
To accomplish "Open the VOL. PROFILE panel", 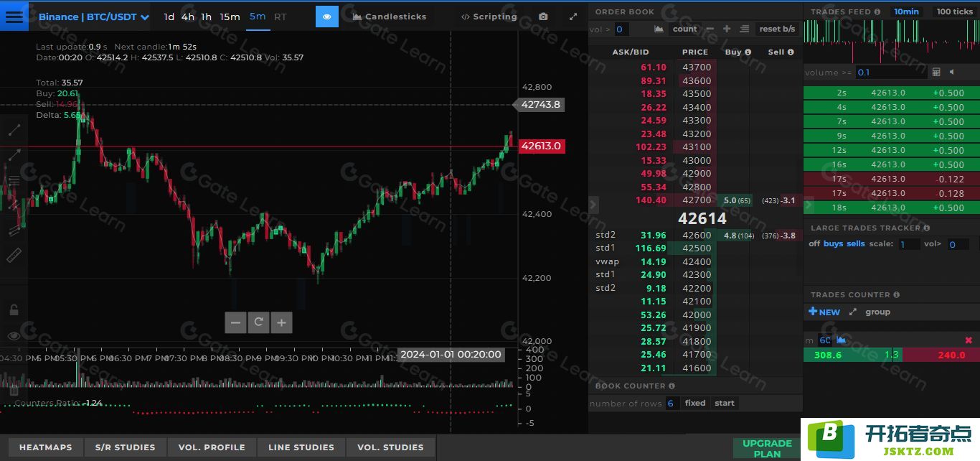I will point(212,447).
